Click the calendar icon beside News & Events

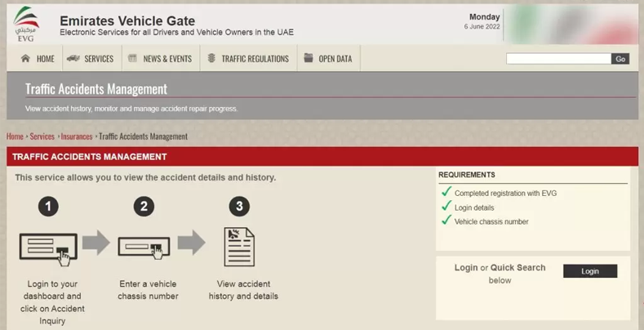[132, 59]
